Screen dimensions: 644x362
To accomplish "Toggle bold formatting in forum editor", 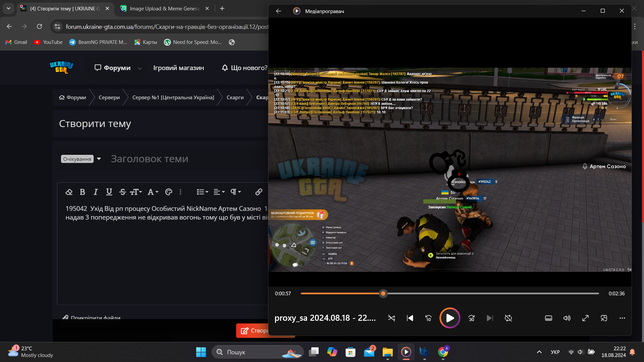I will 83,192.
